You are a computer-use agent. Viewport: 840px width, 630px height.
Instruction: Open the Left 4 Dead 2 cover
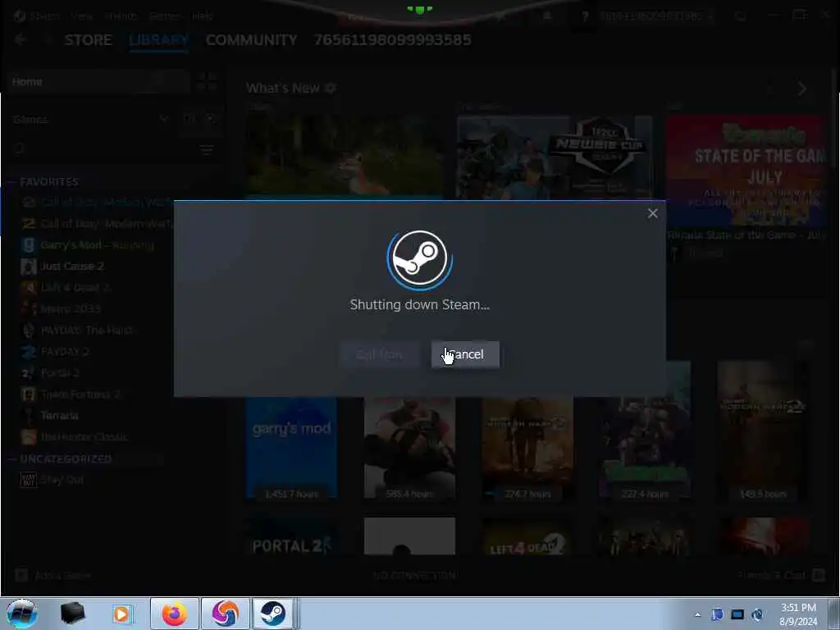[527, 536]
